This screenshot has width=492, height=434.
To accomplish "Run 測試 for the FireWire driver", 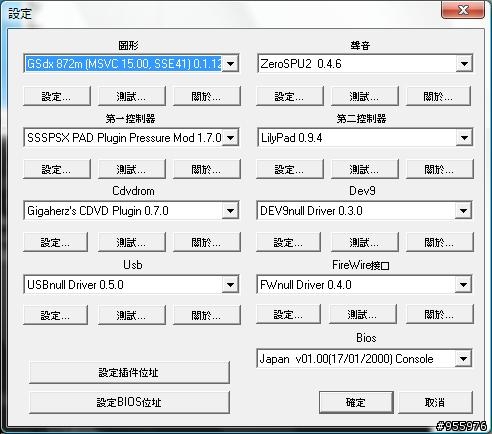I will [363, 314].
